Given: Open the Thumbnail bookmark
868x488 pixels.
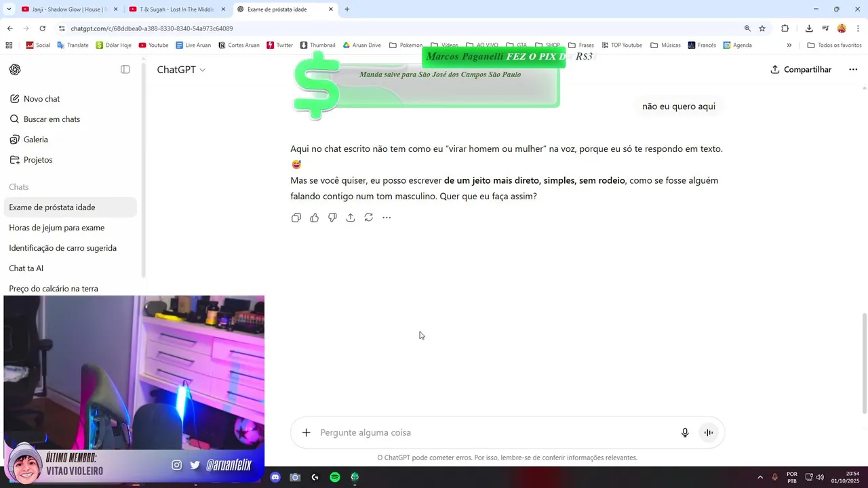Looking at the screenshot, I should click(317, 45).
